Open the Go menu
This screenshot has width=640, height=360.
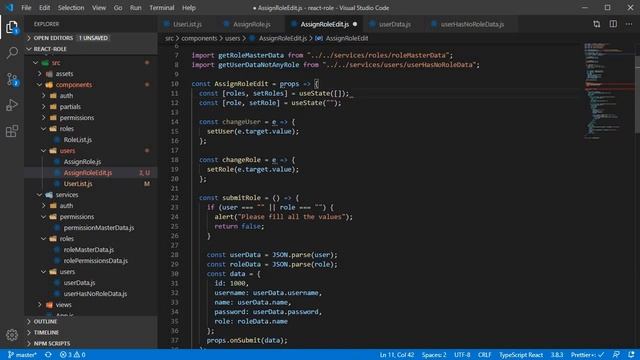pyautogui.click(x=118, y=8)
